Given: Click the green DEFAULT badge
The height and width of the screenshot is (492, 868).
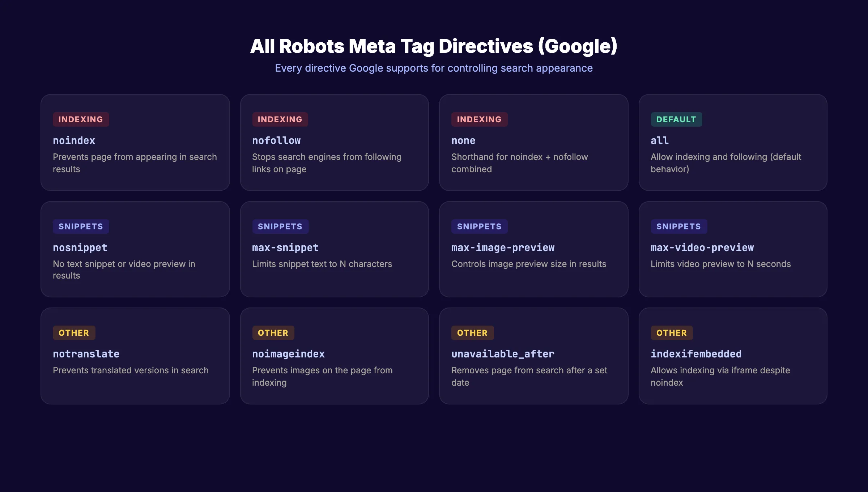Looking at the screenshot, I should (676, 119).
